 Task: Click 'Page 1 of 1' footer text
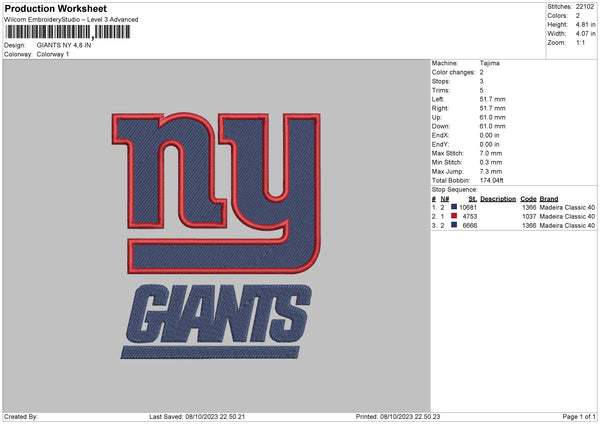point(579,416)
